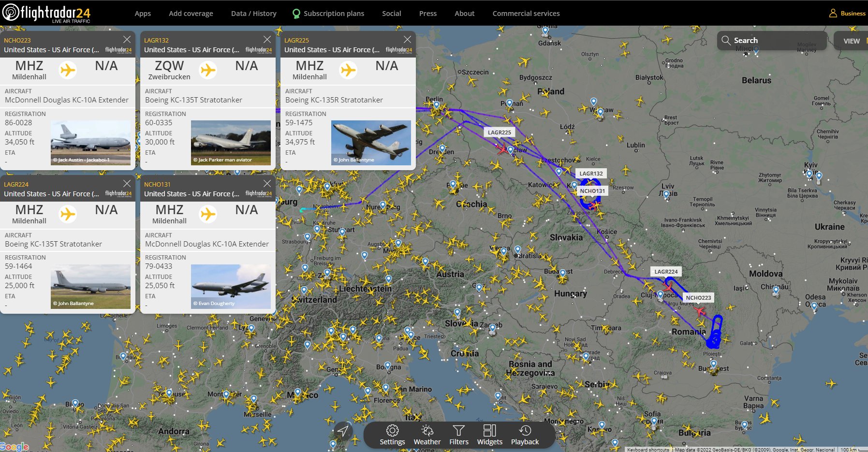
Task: Click registration 59-1475 text
Action: click(299, 123)
